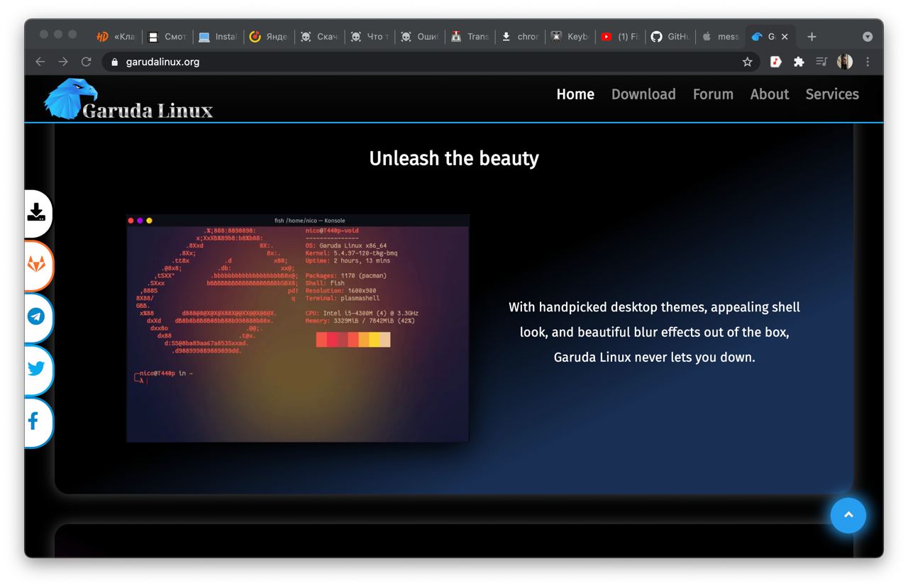Reload the page
This screenshot has width=908, height=588.
tap(86, 62)
